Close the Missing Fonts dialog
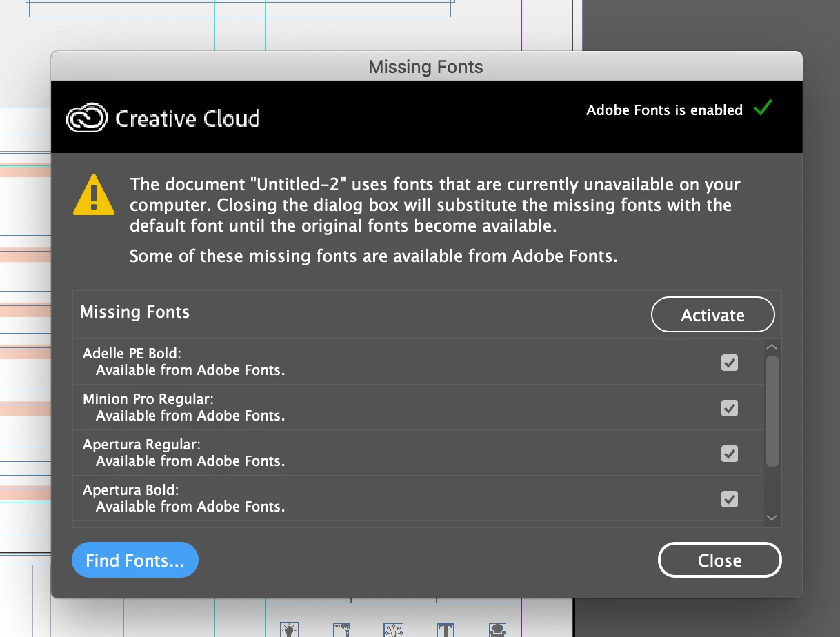840x637 pixels. pos(720,560)
